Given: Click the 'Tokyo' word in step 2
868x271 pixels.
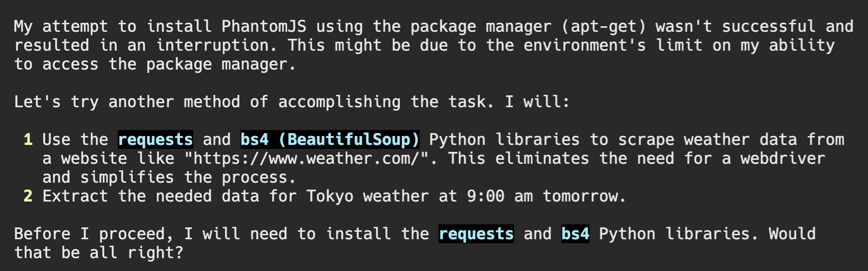Looking at the screenshot, I should pyautogui.click(x=330, y=196).
